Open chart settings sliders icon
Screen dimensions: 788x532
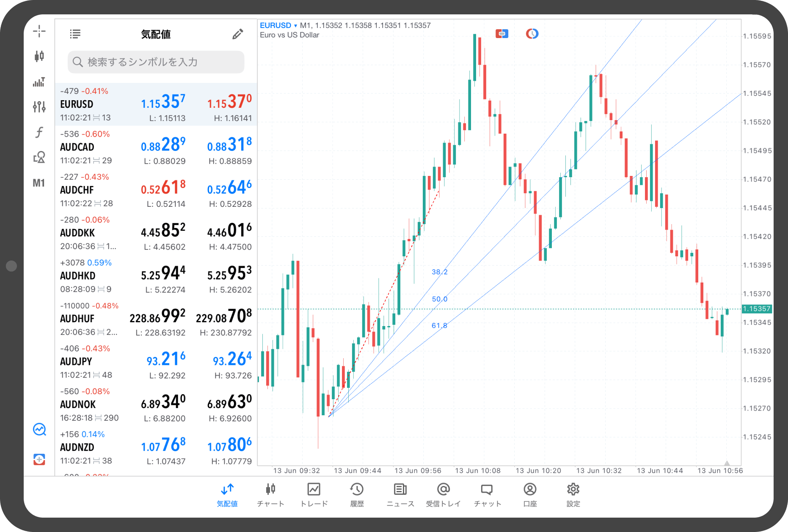coord(39,107)
